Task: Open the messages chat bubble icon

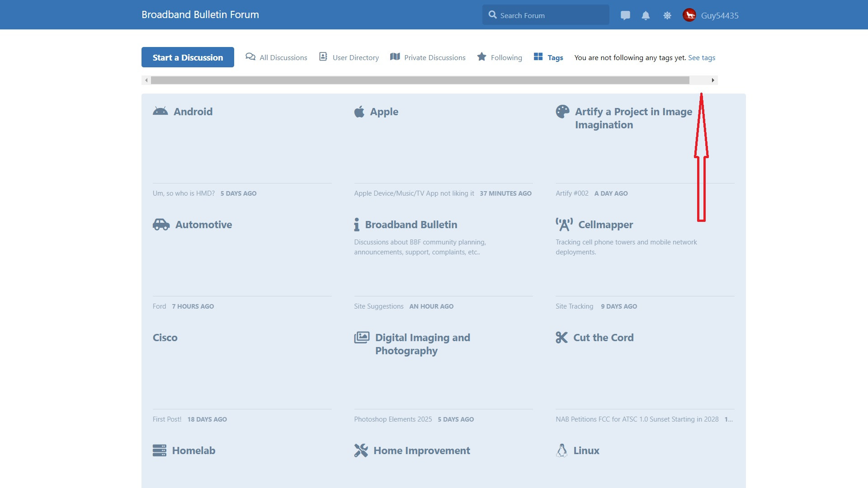Action: pos(625,15)
